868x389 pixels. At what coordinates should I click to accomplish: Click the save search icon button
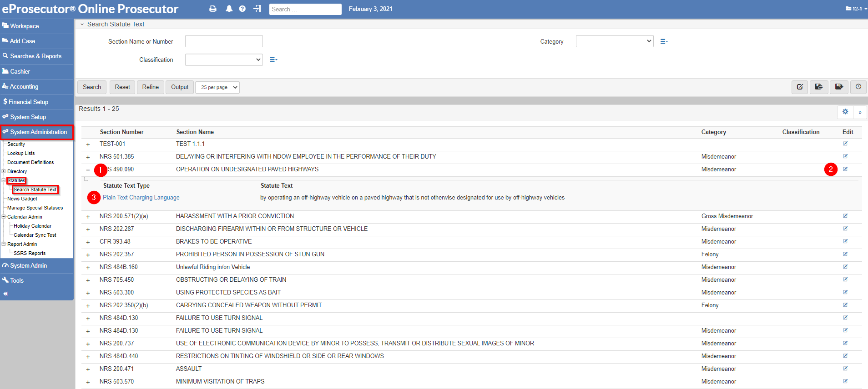click(x=839, y=87)
